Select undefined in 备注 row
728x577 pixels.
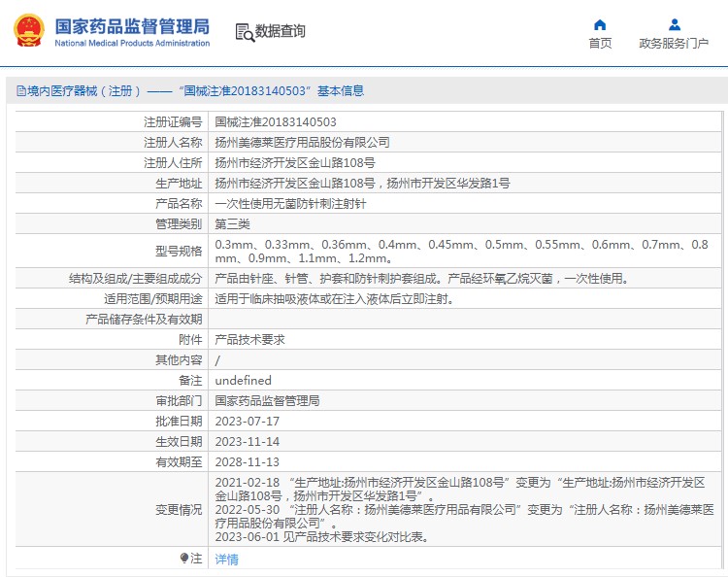[244, 381]
